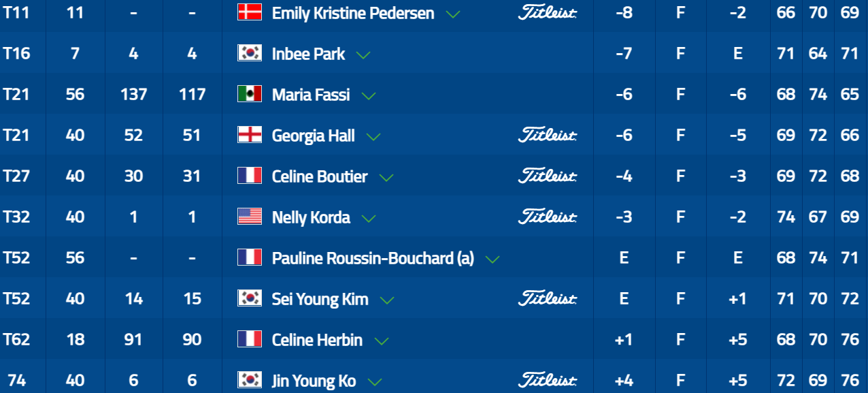Expand Inbee Park's details chevron
Screen dimensions: 868x393
[363, 54]
